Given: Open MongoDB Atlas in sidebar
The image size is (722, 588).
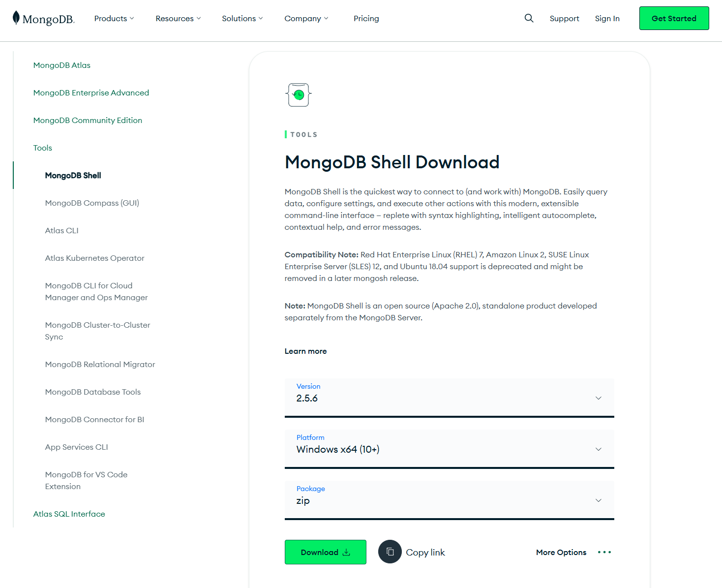Looking at the screenshot, I should pyautogui.click(x=62, y=65).
